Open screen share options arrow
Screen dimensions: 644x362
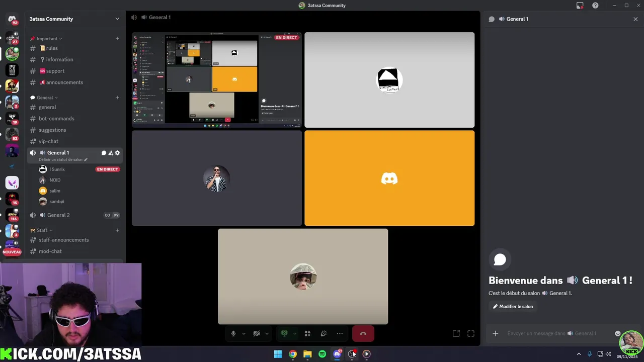[x=294, y=333]
